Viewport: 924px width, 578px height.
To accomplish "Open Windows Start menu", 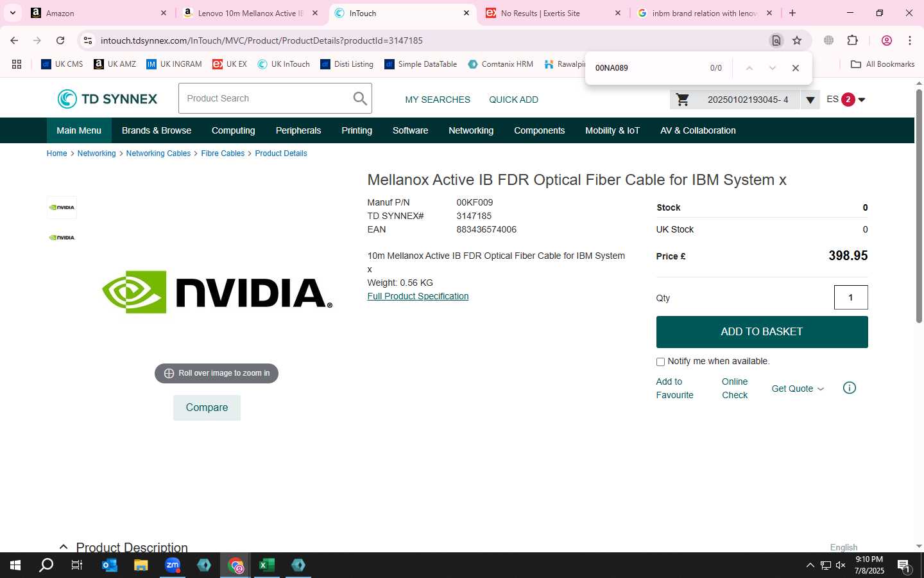I will [x=15, y=565].
